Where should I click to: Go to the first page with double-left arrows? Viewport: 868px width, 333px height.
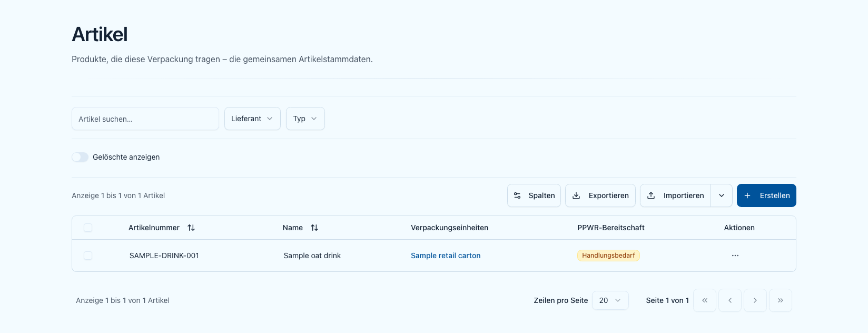[x=705, y=300]
